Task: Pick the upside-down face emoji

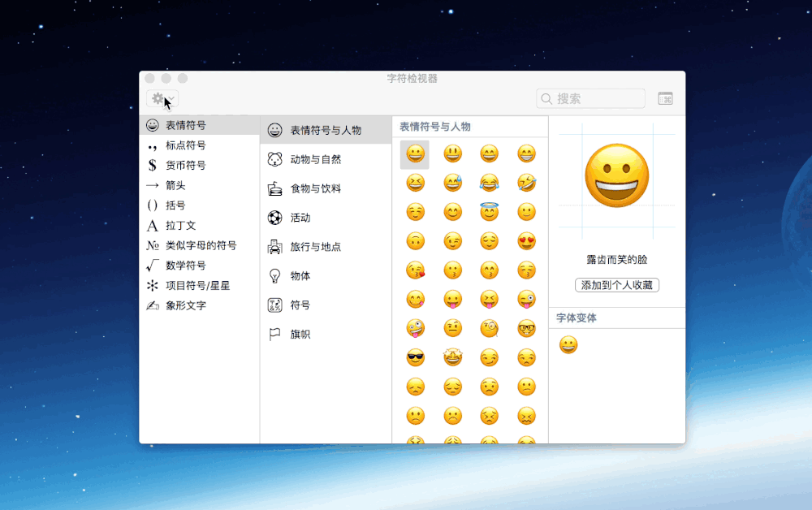Action: pyautogui.click(x=415, y=240)
